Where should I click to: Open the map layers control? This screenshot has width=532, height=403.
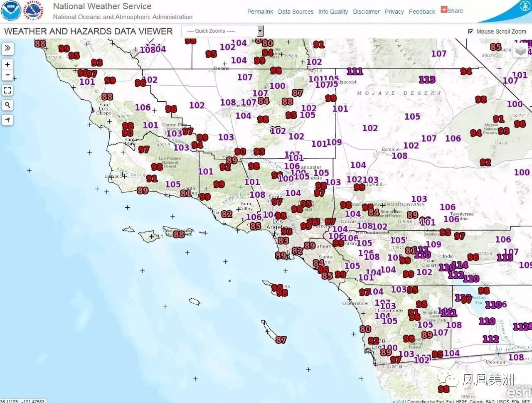(520, 51)
